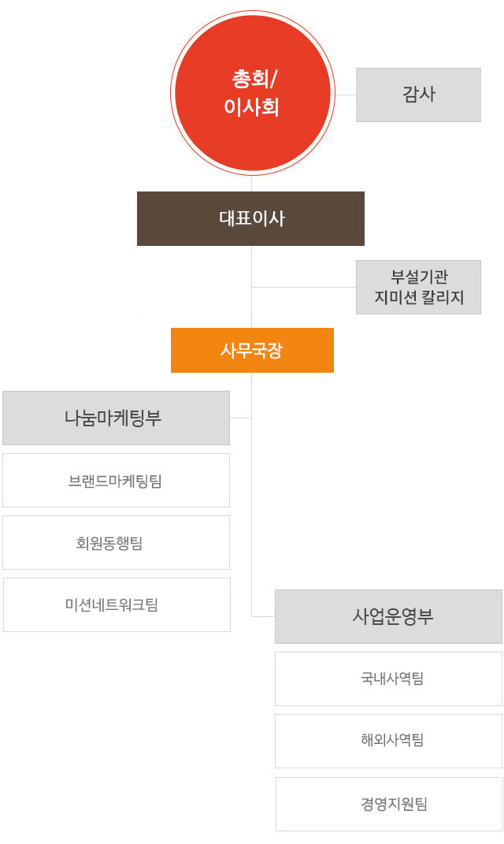The height and width of the screenshot is (844, 504).
Task: Select the 감사 box
Action: [418, 95]
